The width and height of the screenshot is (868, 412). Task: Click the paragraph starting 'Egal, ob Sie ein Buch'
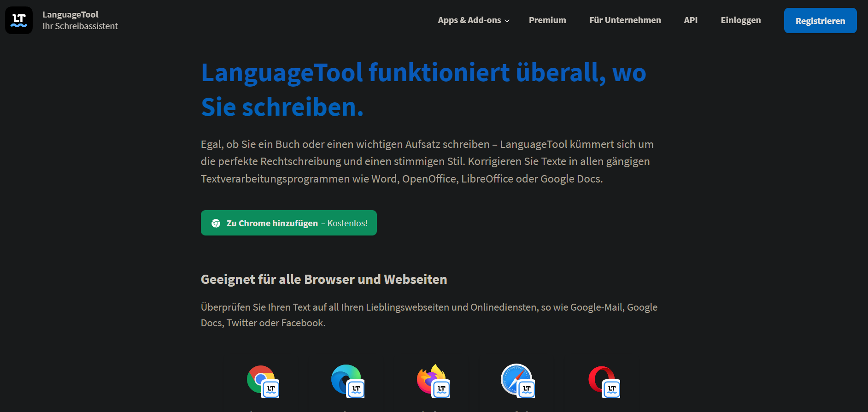(427, 162)
